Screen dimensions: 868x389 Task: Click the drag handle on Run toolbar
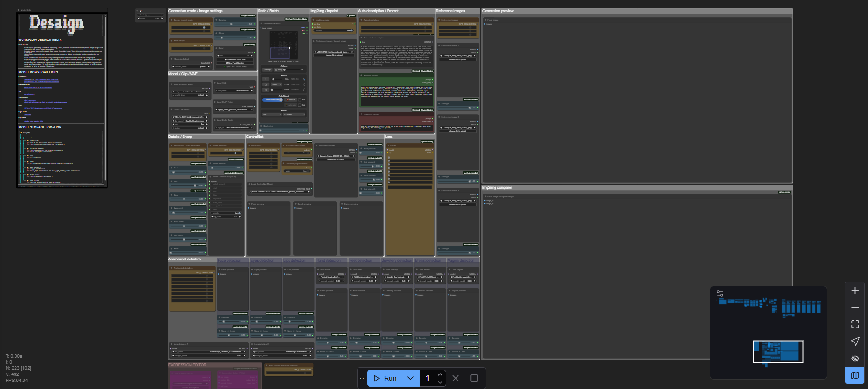(x=362, y=378)
